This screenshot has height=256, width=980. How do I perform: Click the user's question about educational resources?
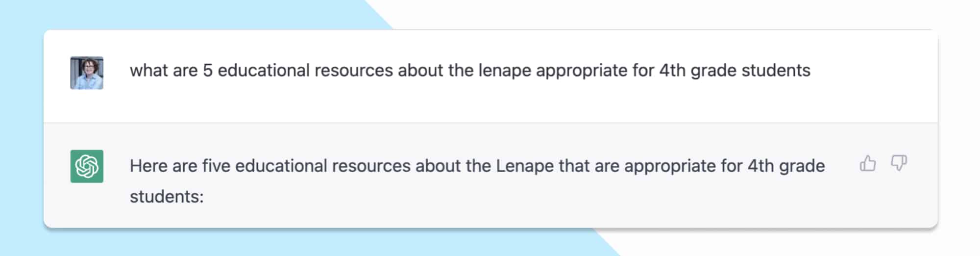[x=469, y=71]
